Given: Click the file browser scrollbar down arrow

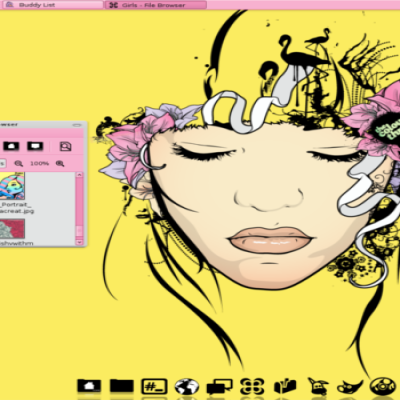Looking at the screenshot, I should click(79, 242).
